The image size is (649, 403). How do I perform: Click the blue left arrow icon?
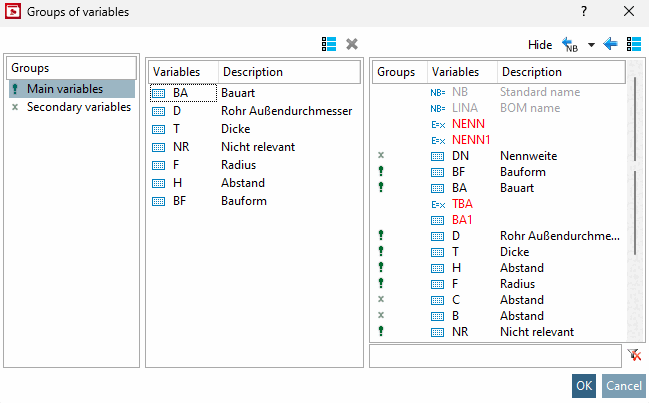(611, 43)
